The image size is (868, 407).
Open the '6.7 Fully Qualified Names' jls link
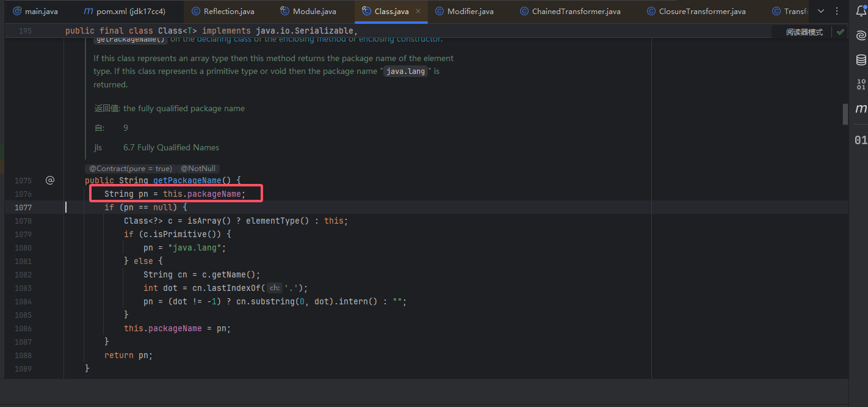click(171, 147)
